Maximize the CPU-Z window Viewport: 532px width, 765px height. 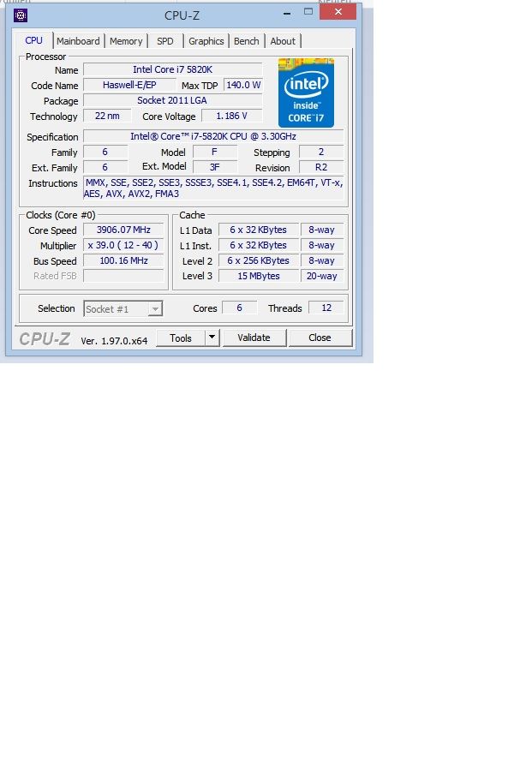point(308,12)
